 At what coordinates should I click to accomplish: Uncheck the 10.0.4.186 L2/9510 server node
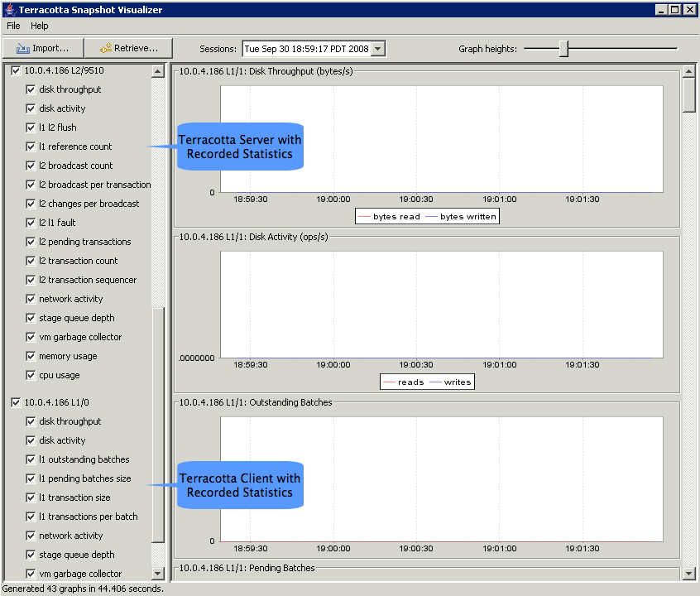pos(16,70)
